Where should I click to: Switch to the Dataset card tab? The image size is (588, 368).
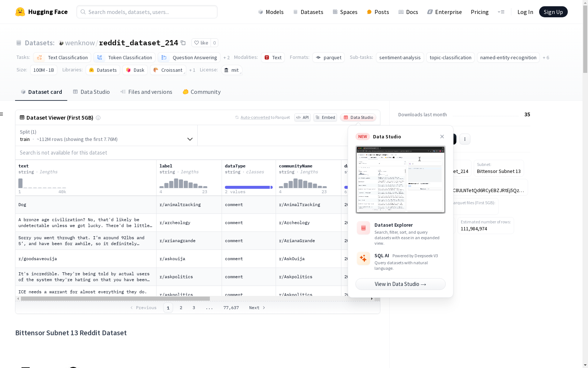[41, 92]
